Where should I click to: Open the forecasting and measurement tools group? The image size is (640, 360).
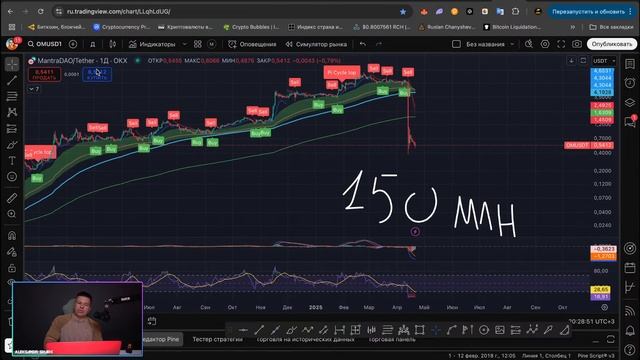(12, 129)
